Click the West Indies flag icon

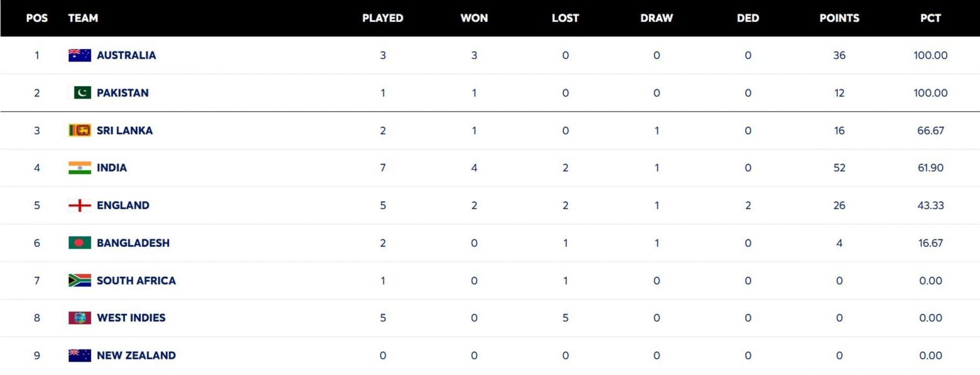pos(80,318)
